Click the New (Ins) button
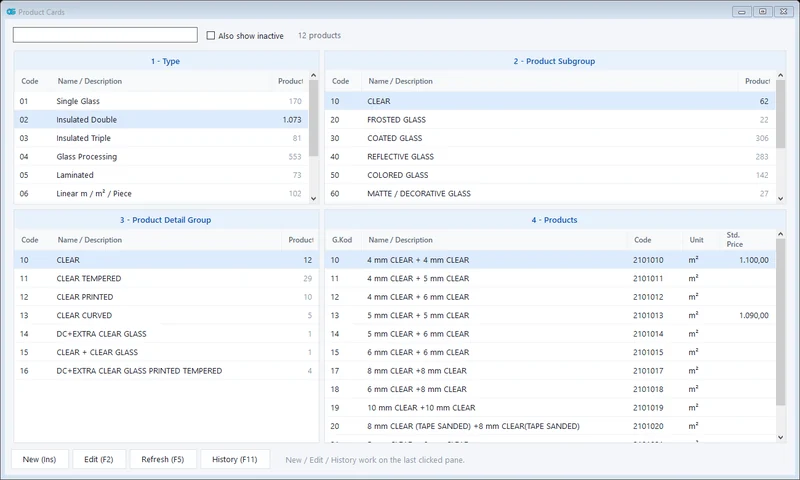Viewport: 800px width, 480px height. tap(39, 460)
